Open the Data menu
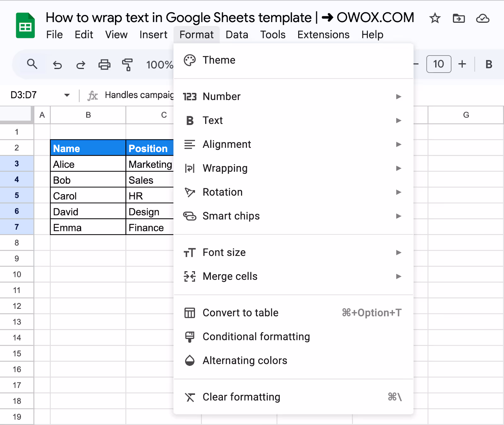This screenshot has width=504, height=425. (x=237, y=35)
